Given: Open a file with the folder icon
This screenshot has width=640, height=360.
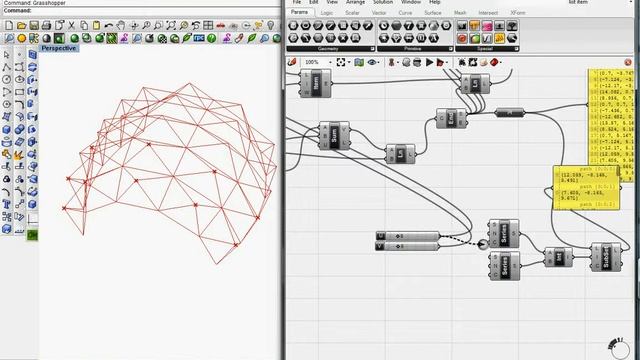Looking at the screenshot, I should pos(21,25).
